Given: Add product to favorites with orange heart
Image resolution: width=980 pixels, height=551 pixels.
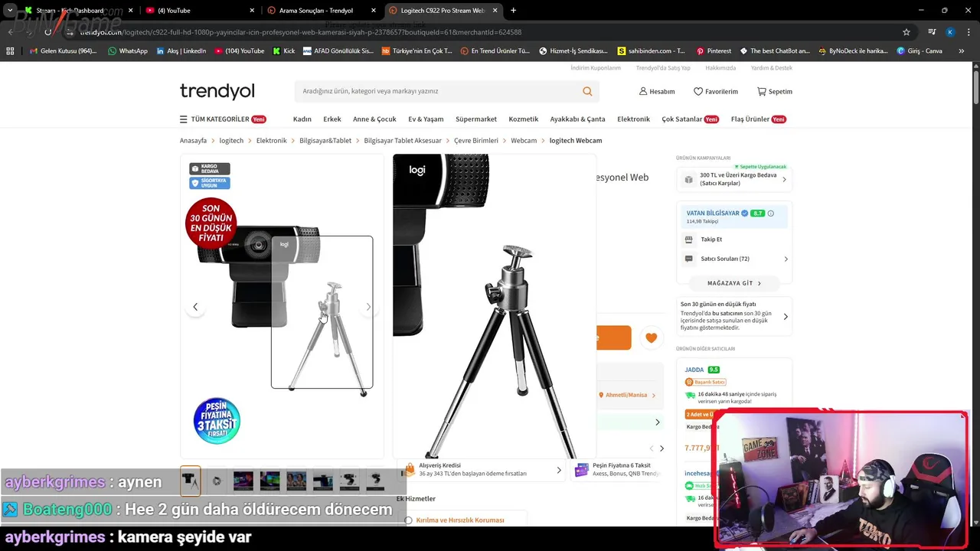Looking at the screenshot, I should pos(651,337).
